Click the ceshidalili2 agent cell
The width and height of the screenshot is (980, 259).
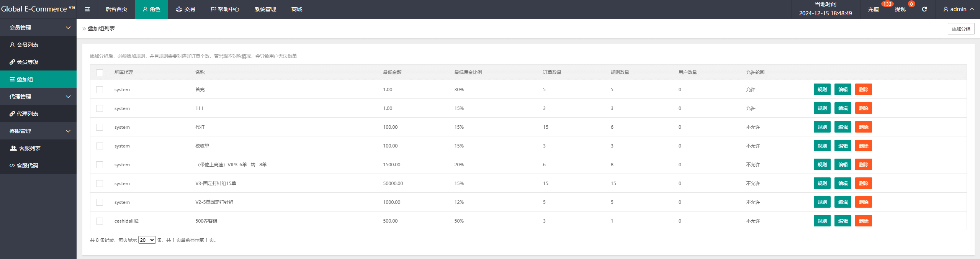tap(126, 221)
